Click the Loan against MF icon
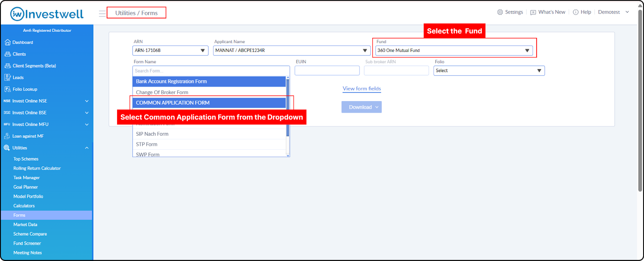Image resolution: width=644 pixels, height=261 pixels. click(7, 136)
